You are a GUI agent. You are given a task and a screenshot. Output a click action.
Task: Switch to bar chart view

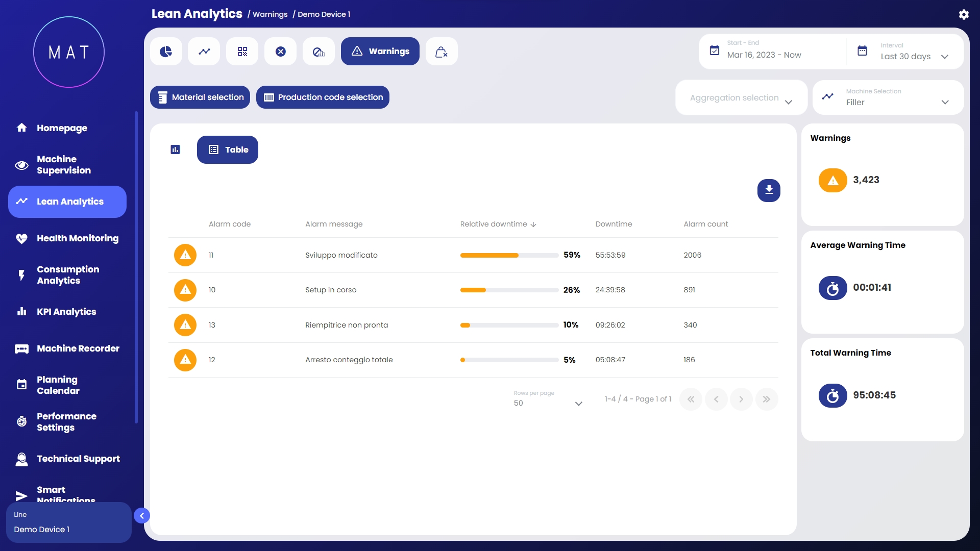click(x=175, y=149)
